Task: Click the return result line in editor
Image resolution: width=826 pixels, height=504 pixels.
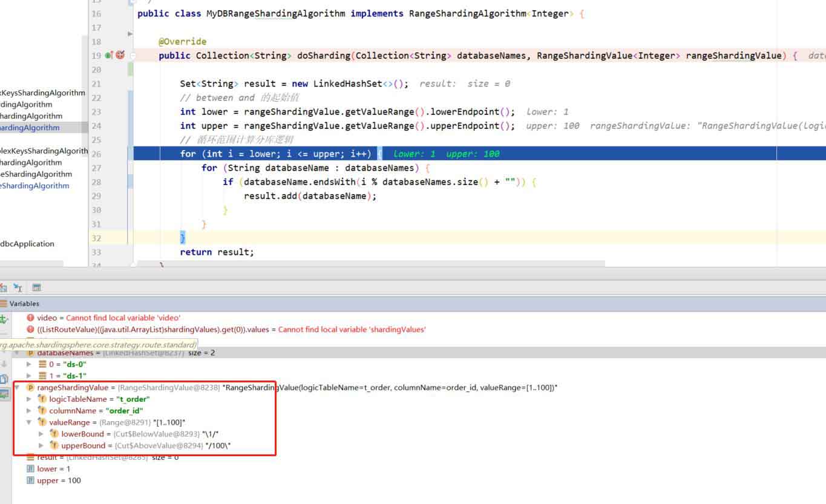Action: point(217,252)
